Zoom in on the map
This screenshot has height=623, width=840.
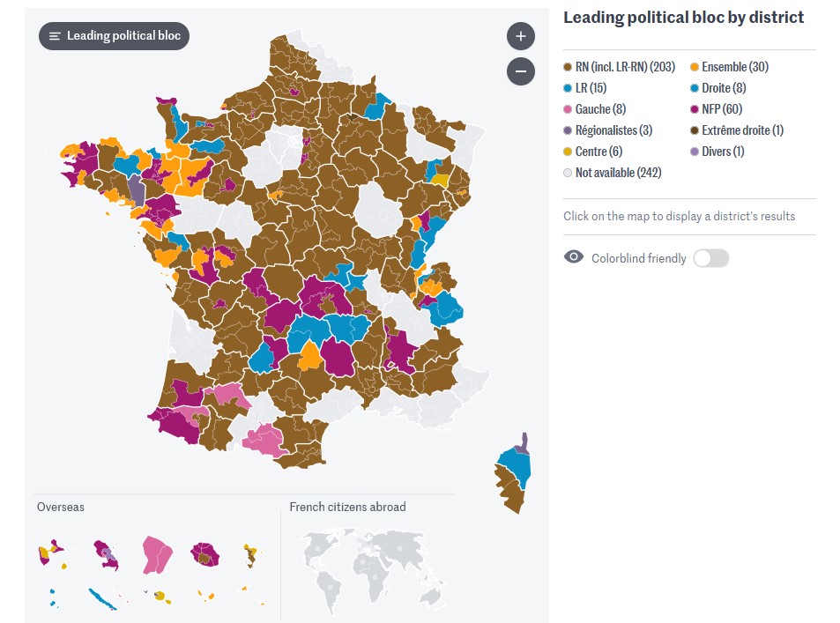click(521, 36)
